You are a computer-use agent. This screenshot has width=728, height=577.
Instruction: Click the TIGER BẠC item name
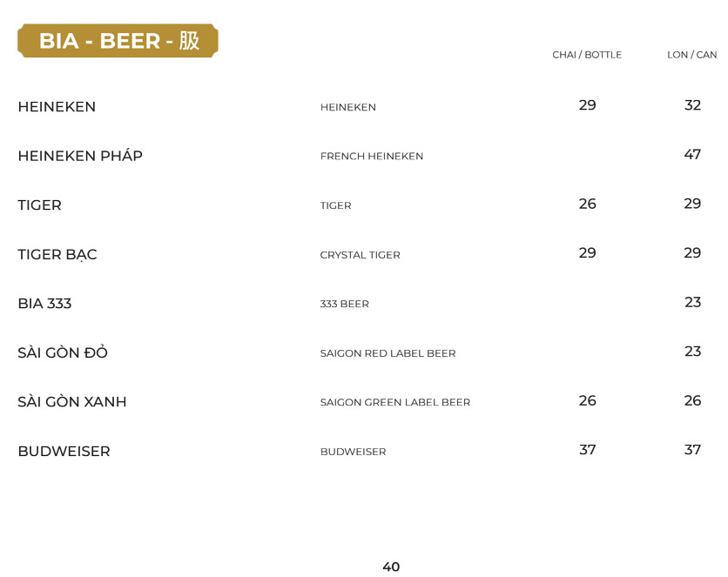point(57,255)
